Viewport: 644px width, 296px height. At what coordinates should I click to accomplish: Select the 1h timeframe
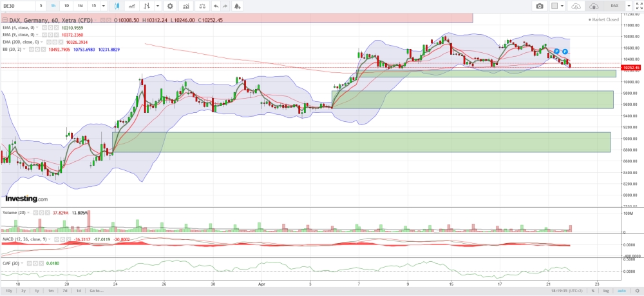click(53, 6)
